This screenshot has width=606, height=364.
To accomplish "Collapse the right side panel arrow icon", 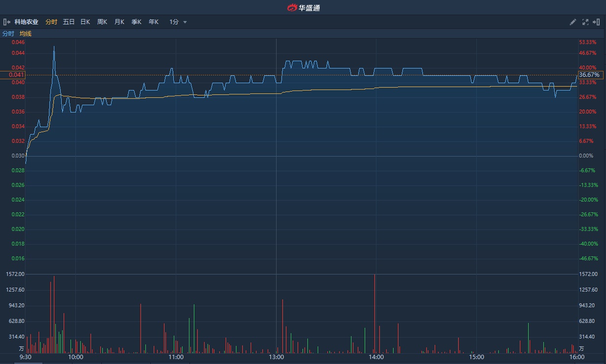I will [596, 22].
